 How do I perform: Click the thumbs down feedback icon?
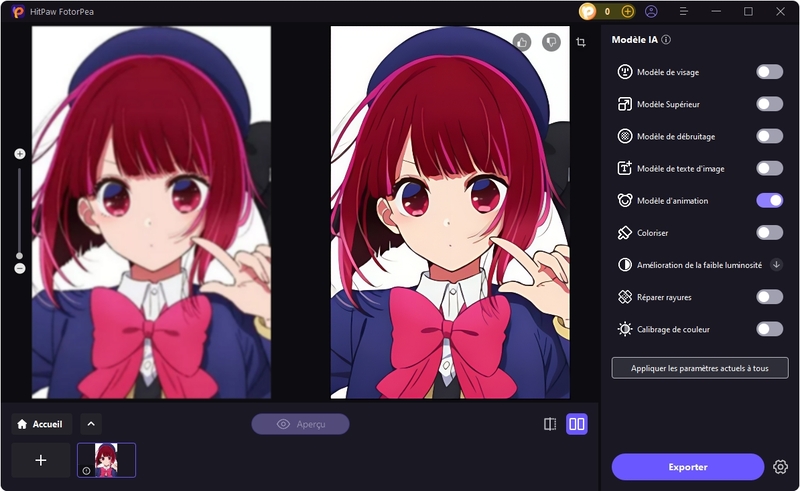point(551,42)
